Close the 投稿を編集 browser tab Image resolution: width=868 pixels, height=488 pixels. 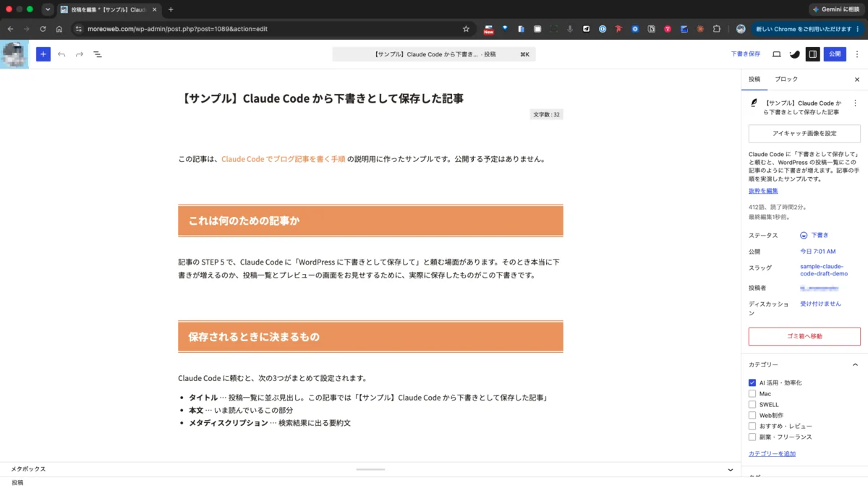[x=154, y=9]
